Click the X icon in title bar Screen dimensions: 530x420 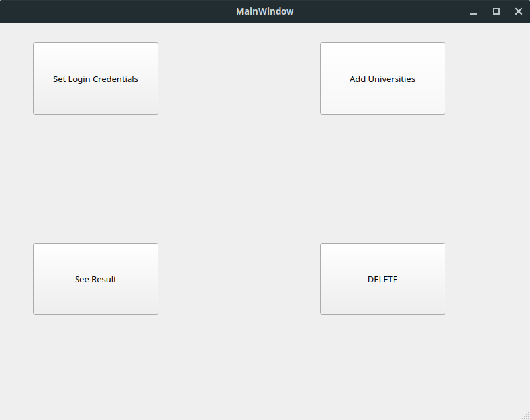coord(519,11)
